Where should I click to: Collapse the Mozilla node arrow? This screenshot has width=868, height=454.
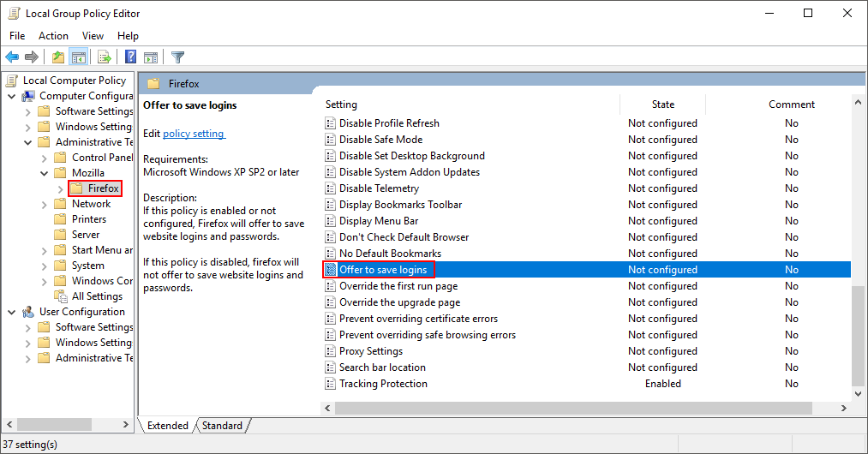45,173
